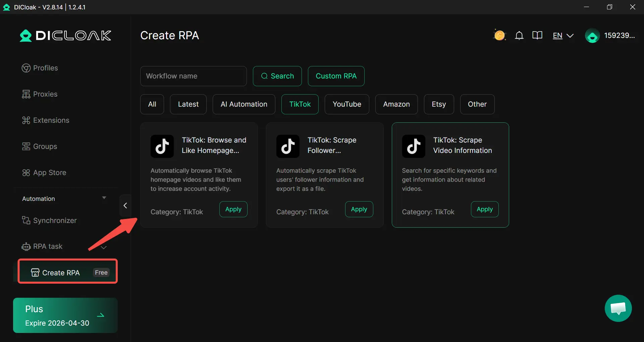Switch to the AI Automation tab
644x342 pixels.
pos(244,104)
